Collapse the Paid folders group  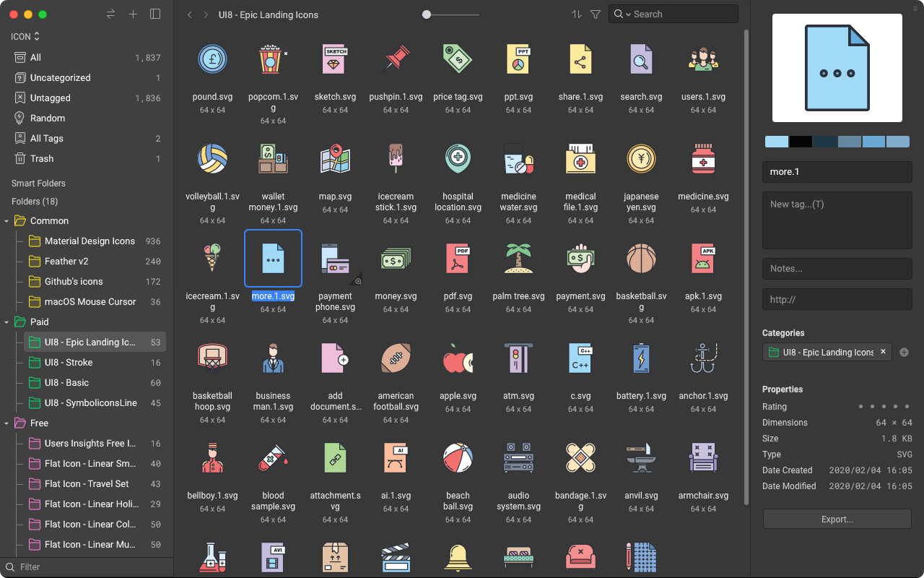pyautogui.click(x=6, y=322)
